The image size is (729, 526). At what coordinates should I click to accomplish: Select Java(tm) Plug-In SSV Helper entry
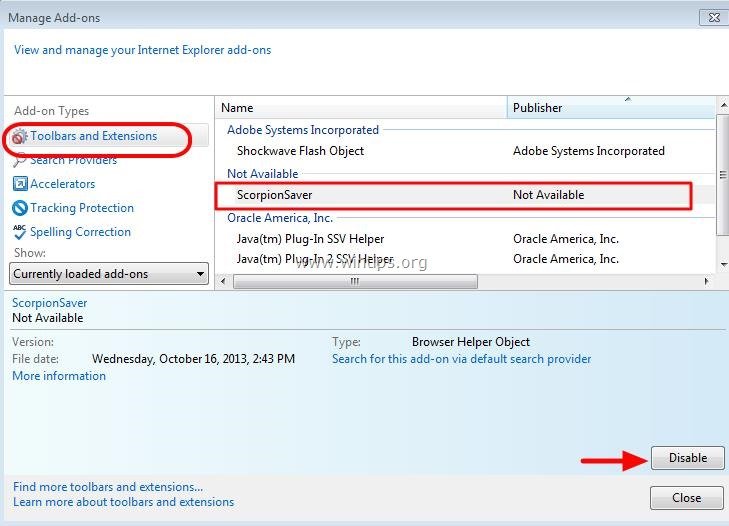point(310,239)
